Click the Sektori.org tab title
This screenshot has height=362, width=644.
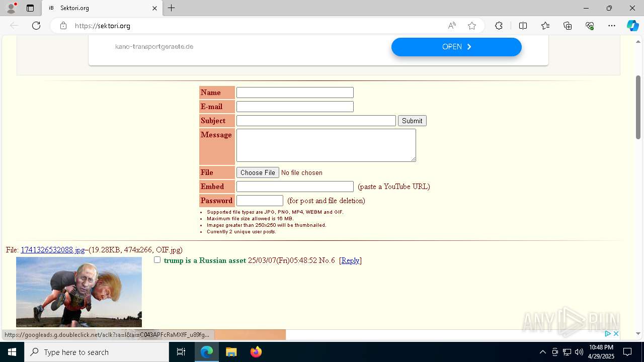coord(74,8)
